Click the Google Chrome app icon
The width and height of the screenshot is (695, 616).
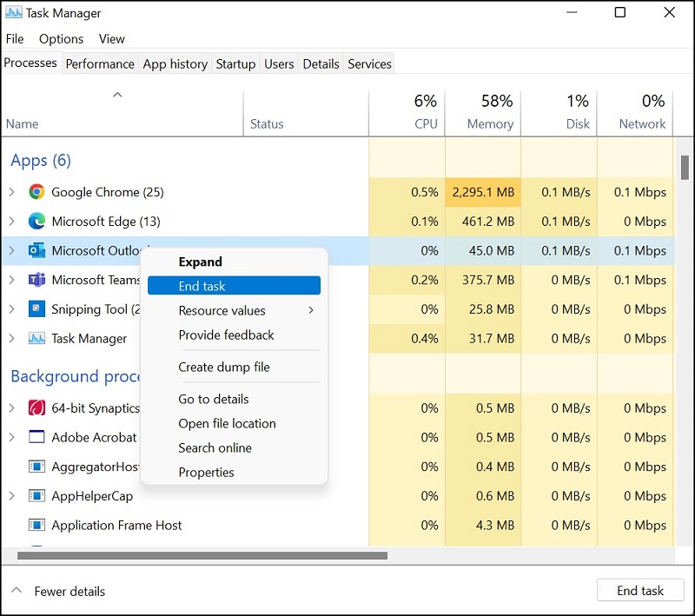(36, 192)
